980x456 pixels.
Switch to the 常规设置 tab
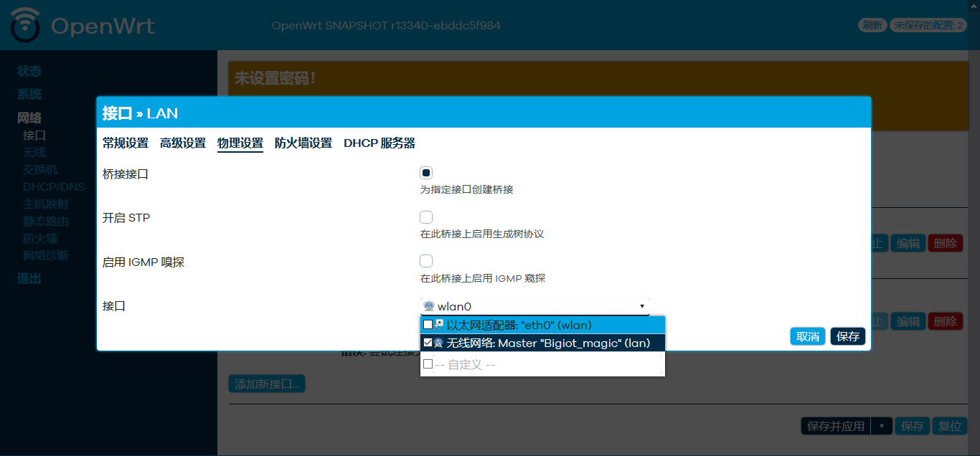[126, 143]
